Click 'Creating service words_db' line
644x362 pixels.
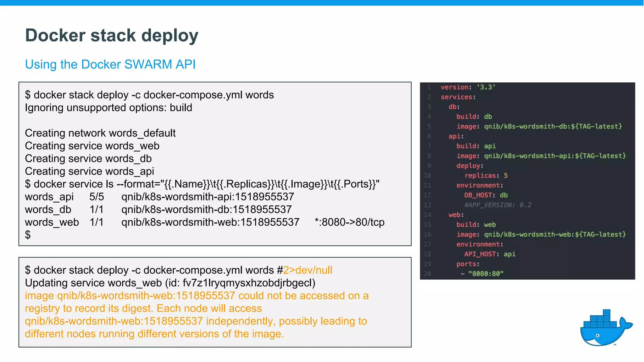pyautogui.click(x=88, y=159)
